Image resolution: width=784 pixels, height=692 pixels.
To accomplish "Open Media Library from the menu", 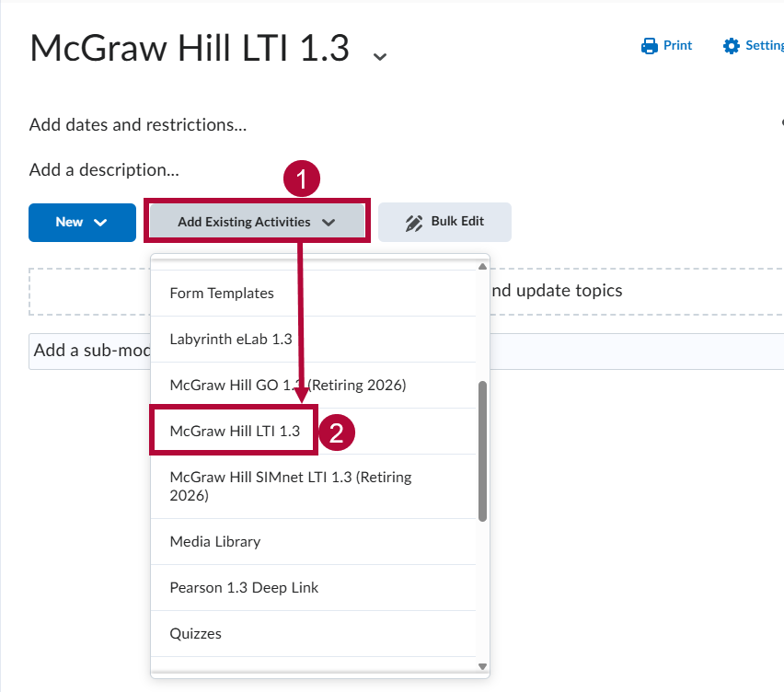I will point(313,541).
